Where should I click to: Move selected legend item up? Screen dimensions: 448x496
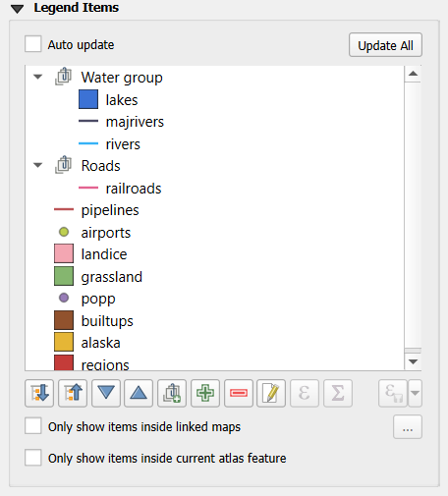click(139, 393)
